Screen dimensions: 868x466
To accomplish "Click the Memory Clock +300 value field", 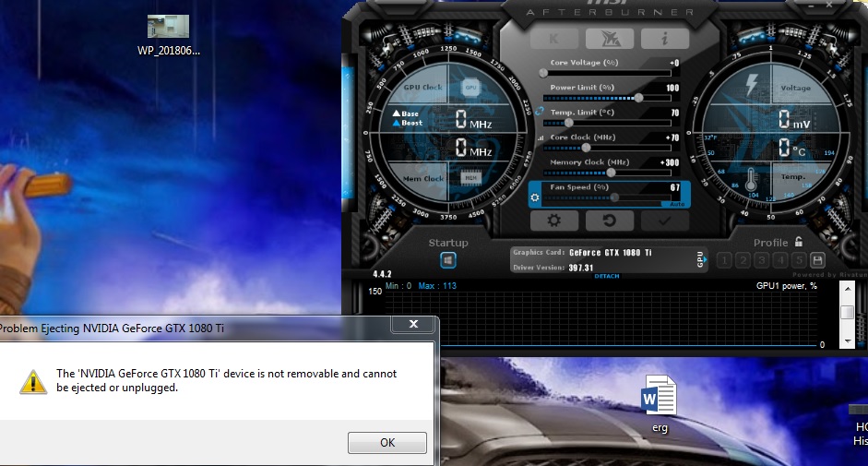I will [670, 162].
